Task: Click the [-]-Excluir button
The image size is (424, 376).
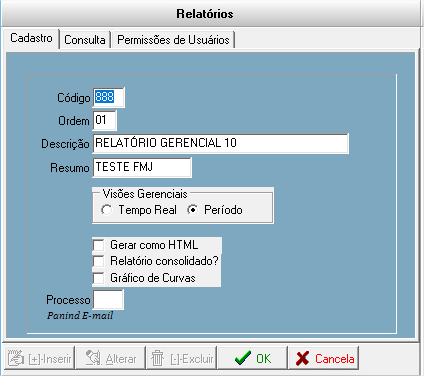Action: [182, 358]
